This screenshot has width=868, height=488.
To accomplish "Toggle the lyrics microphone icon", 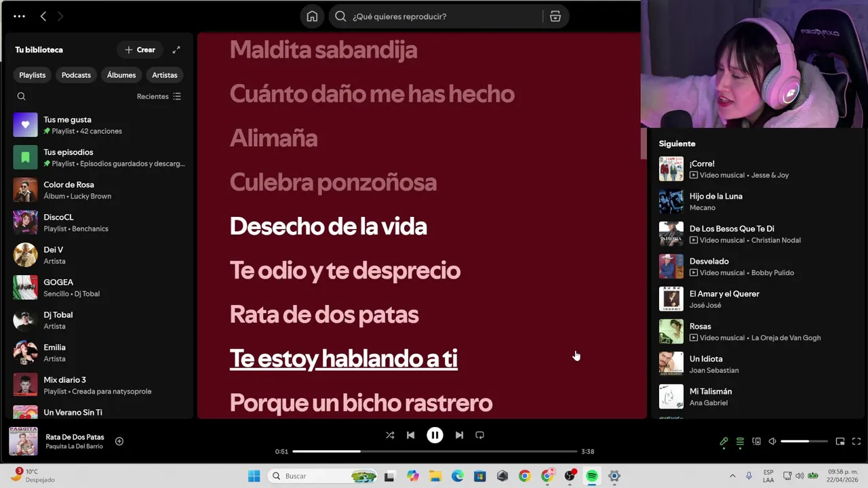I will pyautogui.click(x=724, y=441).
